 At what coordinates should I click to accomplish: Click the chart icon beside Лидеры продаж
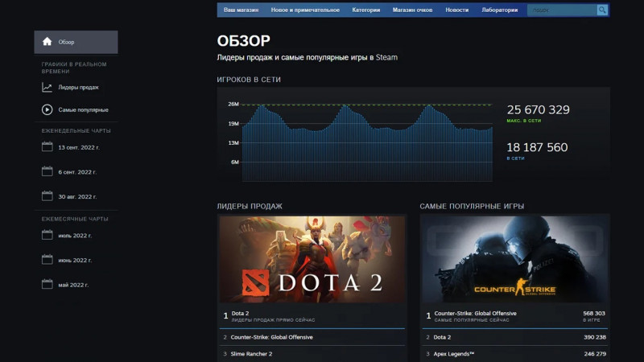pyautogui.click(x=47, y=88)
